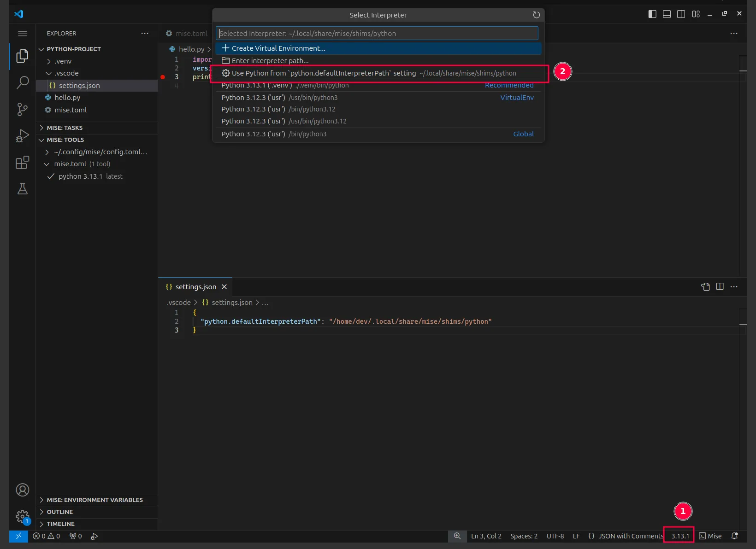The height and width of the screenshot is (549, 756).
Task: Change indentation Spaces: 2
Action: tap(524, 536)
